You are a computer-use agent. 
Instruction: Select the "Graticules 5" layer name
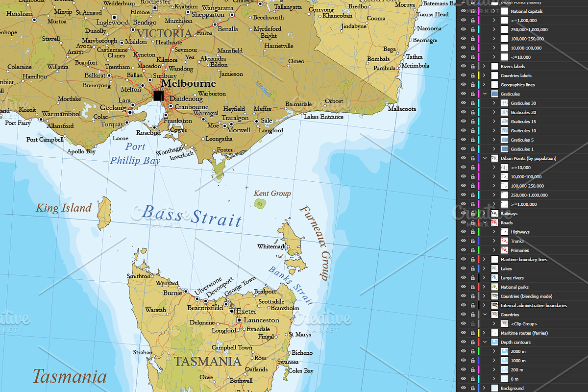522,140
